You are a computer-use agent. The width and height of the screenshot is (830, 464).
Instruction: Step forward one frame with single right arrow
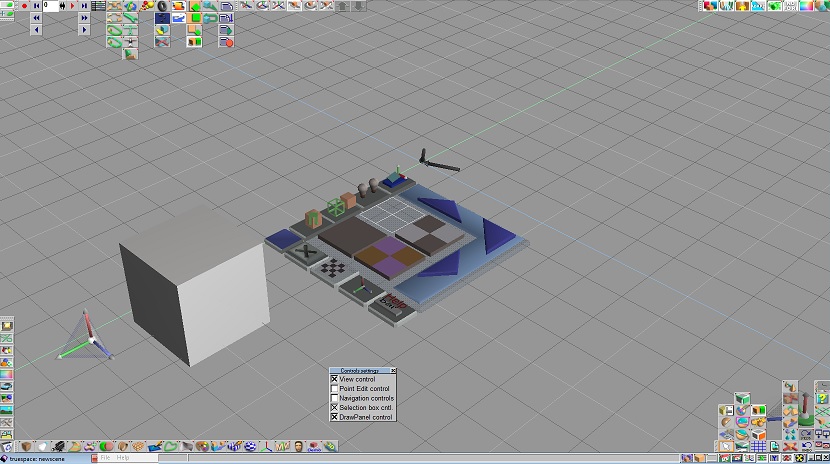[x=84, y=30]
